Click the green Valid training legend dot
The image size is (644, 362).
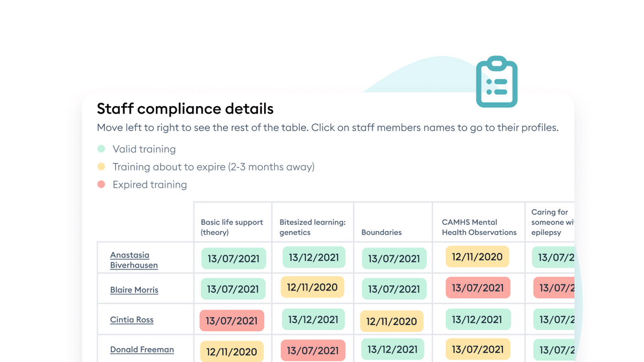[x=101, y=149]
